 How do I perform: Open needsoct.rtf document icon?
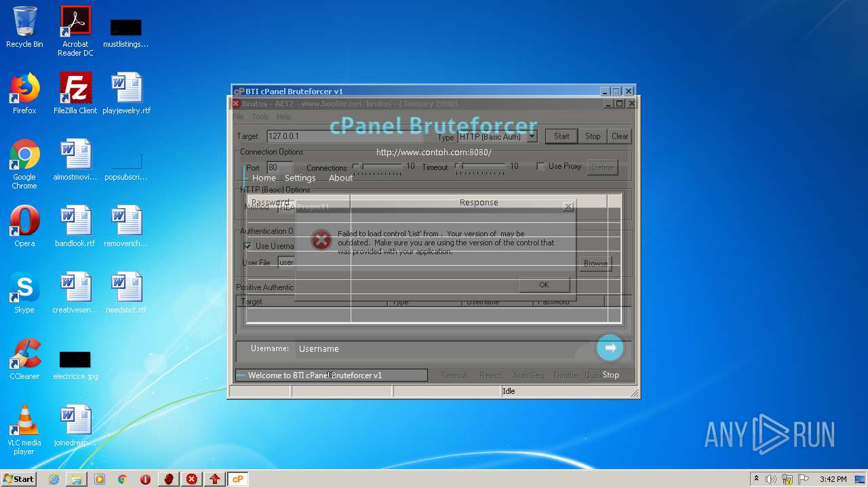pyautogui.click(x=126, y=293)
